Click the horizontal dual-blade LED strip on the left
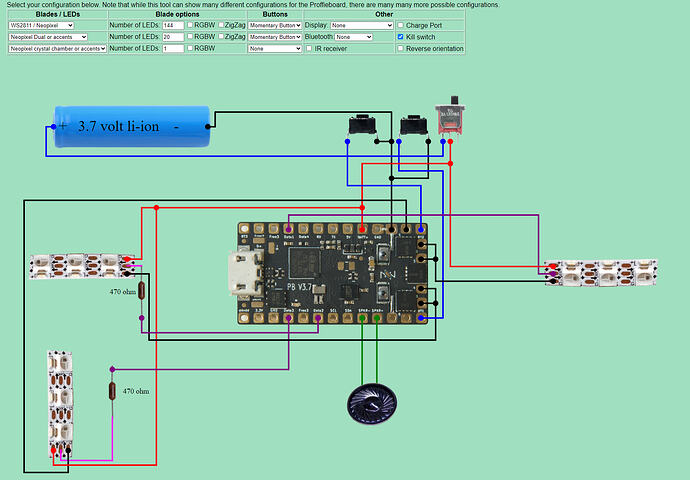Image resolution: width=690 pixels, height=480 pixels. pyautogui.click(x=81, y=266)
